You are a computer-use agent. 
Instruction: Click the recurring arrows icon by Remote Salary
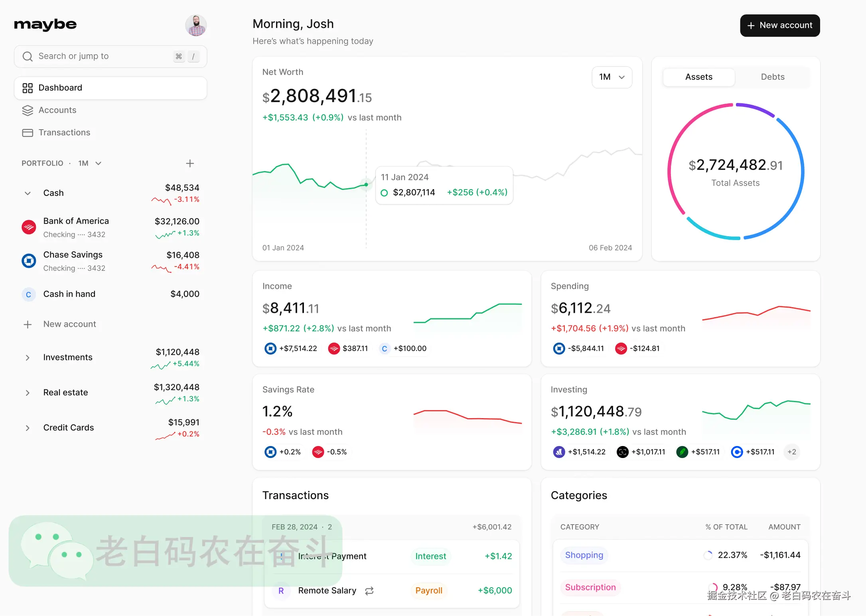point(369,591)
